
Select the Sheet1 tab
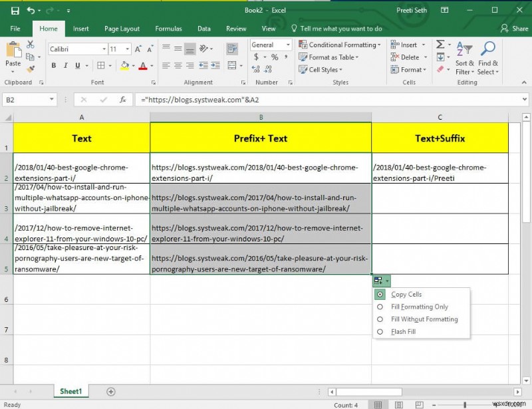(x=70, y=391)
